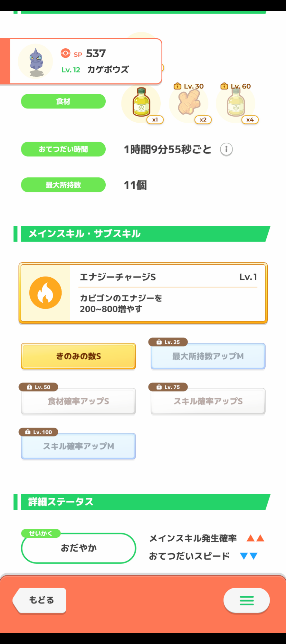Tap the ginger ingredient locked at Lv.30
This screenshot has height=644, width=286.
point(189,103)
